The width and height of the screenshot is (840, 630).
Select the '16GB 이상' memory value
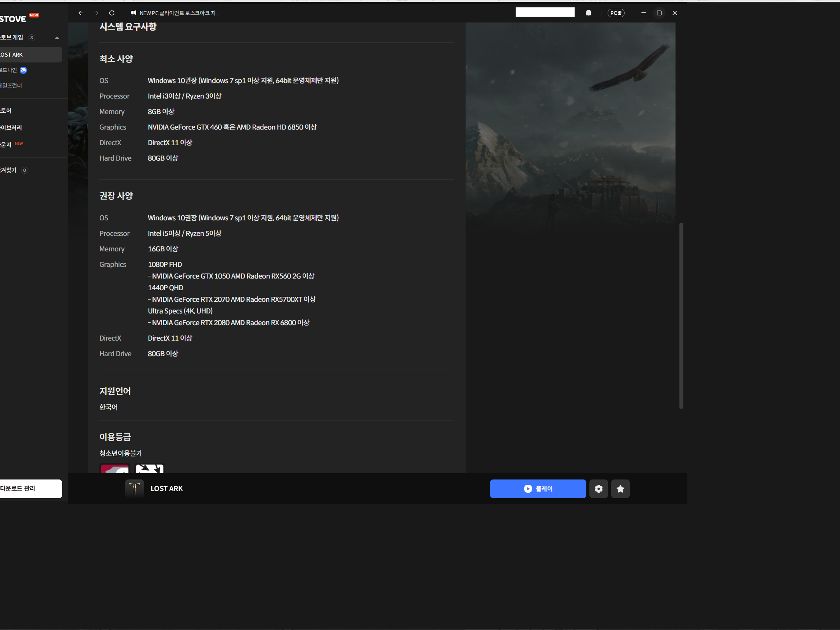pyautogui.click(x=163, y=249)
